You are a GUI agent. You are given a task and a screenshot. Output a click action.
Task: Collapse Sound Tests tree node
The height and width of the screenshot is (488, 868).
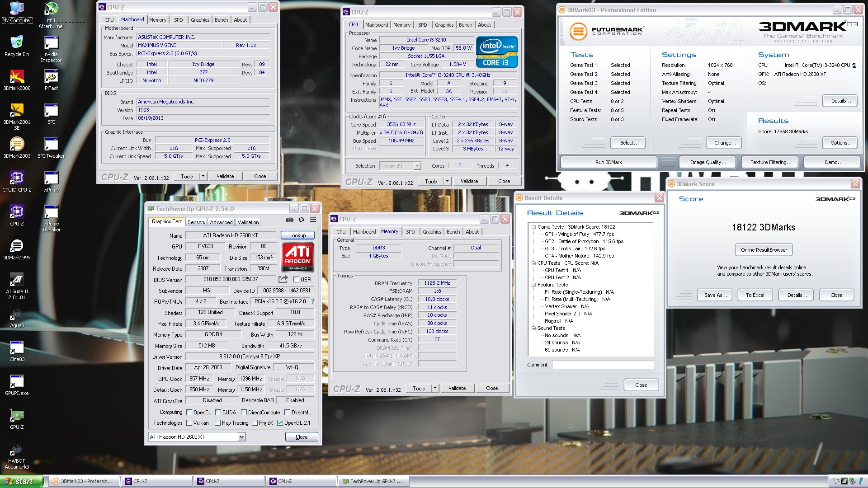coord(533,328)
